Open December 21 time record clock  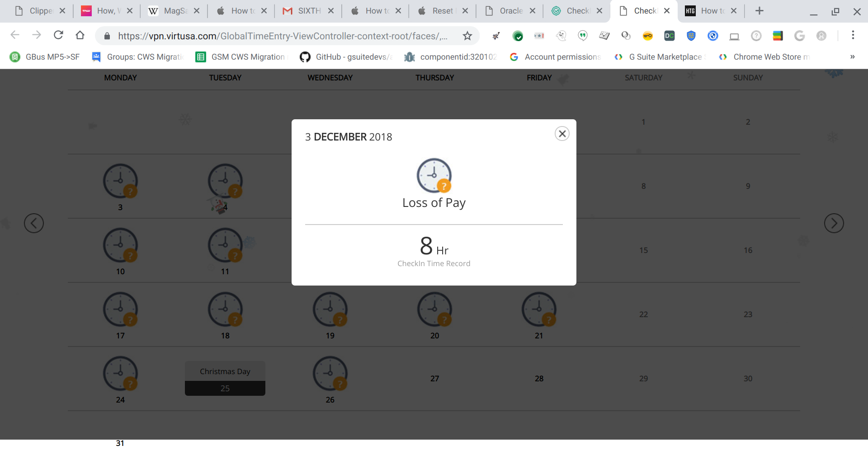click(539, 310)
